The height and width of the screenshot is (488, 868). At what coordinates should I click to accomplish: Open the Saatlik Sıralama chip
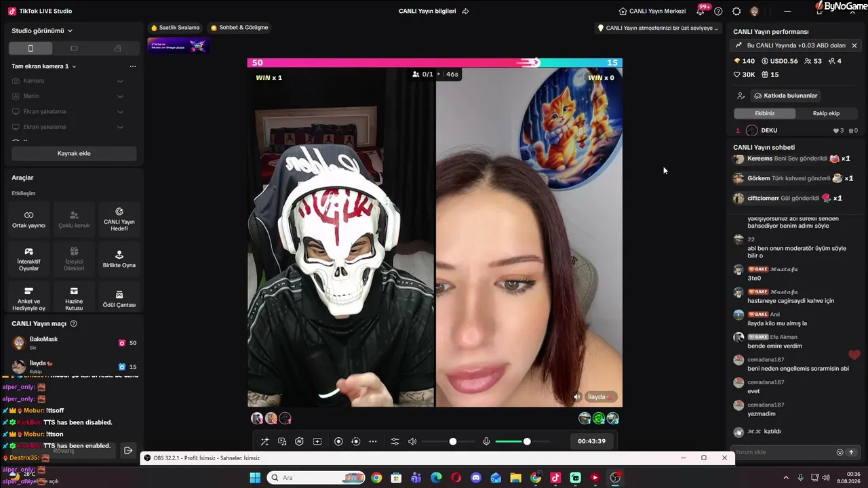(x=175, y=28)
